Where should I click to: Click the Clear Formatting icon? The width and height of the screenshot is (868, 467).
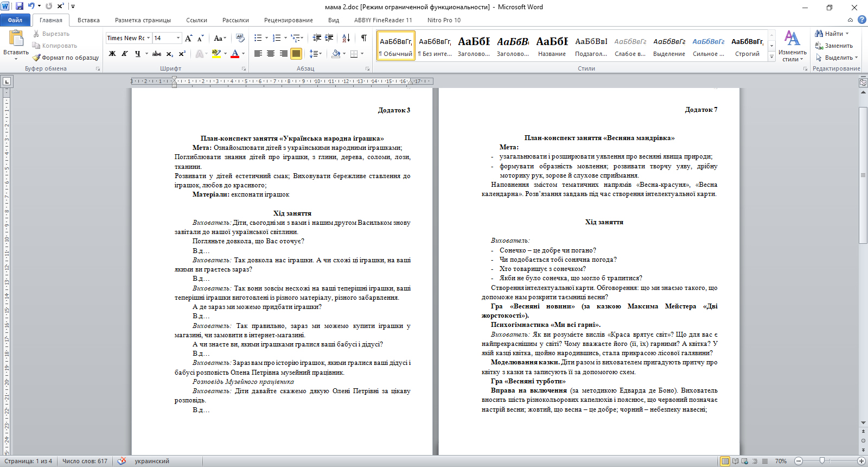240,38
